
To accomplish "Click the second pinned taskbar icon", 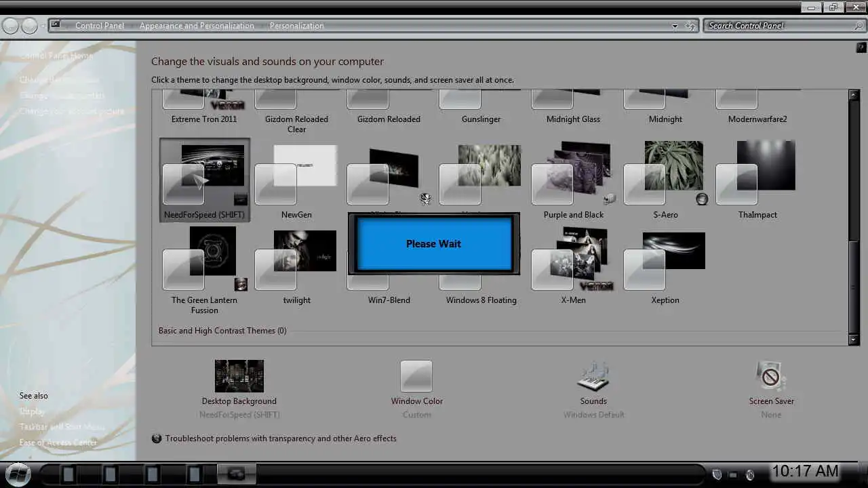I will point(110,474).
